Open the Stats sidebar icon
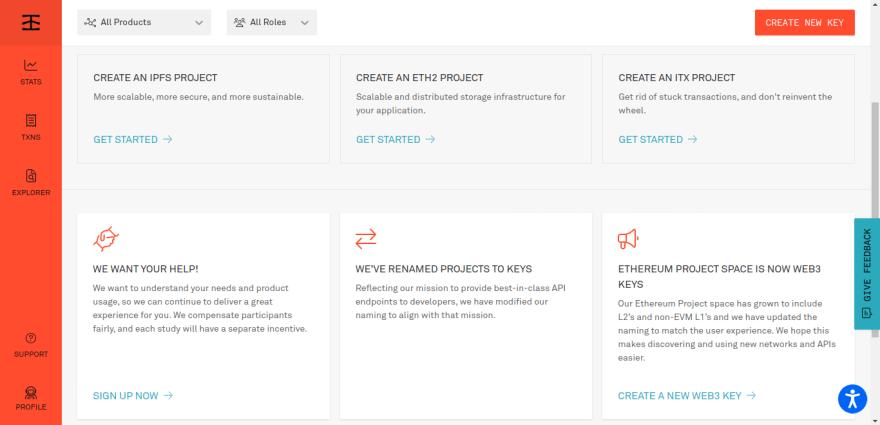The image size is (880, 425). tap(31, 72)
